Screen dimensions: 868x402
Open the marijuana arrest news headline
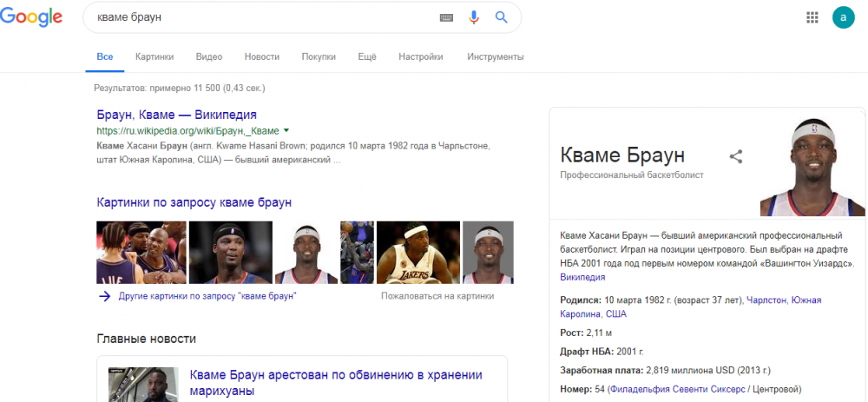pos(336,383)
